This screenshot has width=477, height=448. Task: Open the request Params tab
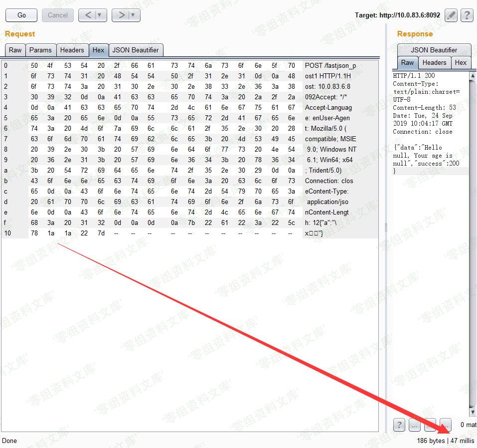[x=40, y=50]
